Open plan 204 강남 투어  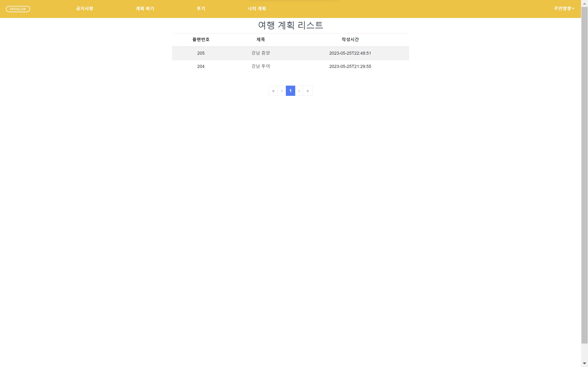[261, 66]
